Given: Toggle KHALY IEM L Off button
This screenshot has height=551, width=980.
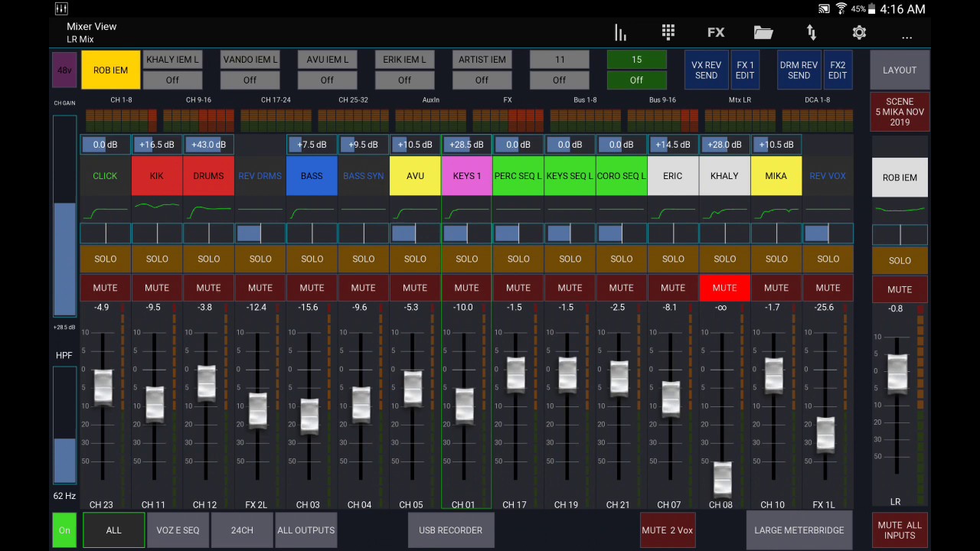Looking at the screenshot, I should [172, 80].
